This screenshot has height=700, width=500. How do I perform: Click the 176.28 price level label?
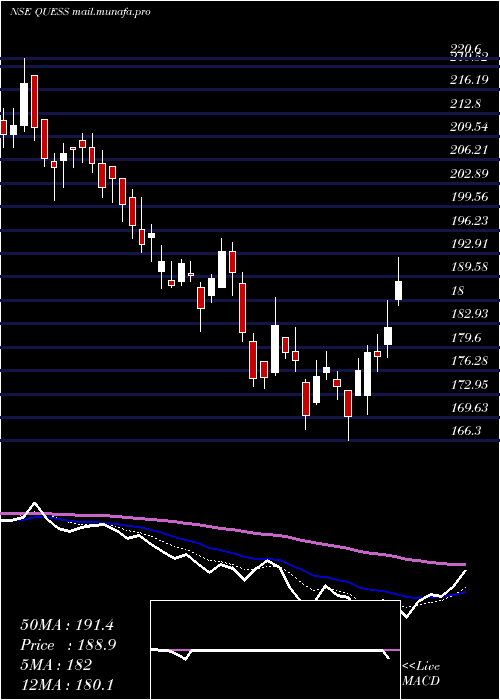[x=469, y=361]
